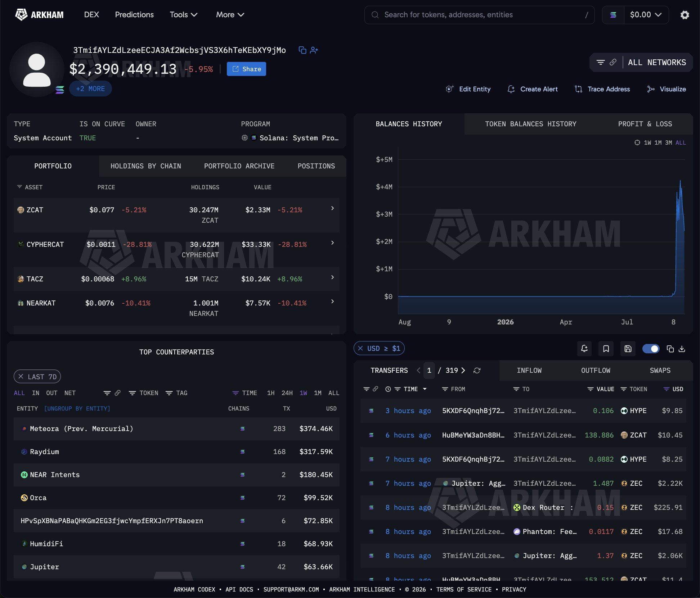Expand the ZCAT asset row

click(x=332, y=208)
